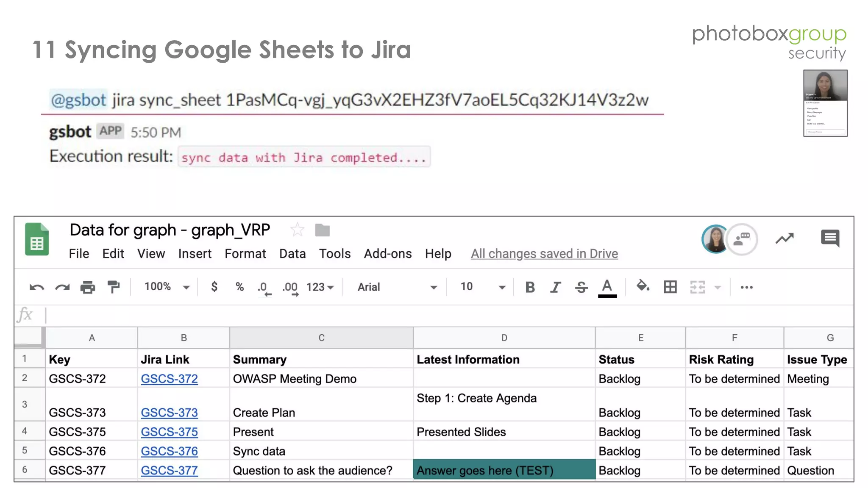Click into the formula bar input
The image size is (868, 488).
449,315
